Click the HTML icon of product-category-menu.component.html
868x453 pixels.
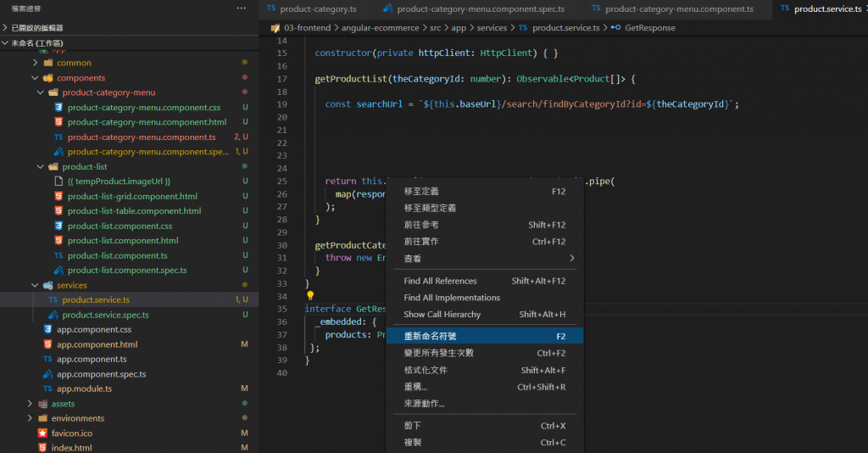click(x=58, y=122)
